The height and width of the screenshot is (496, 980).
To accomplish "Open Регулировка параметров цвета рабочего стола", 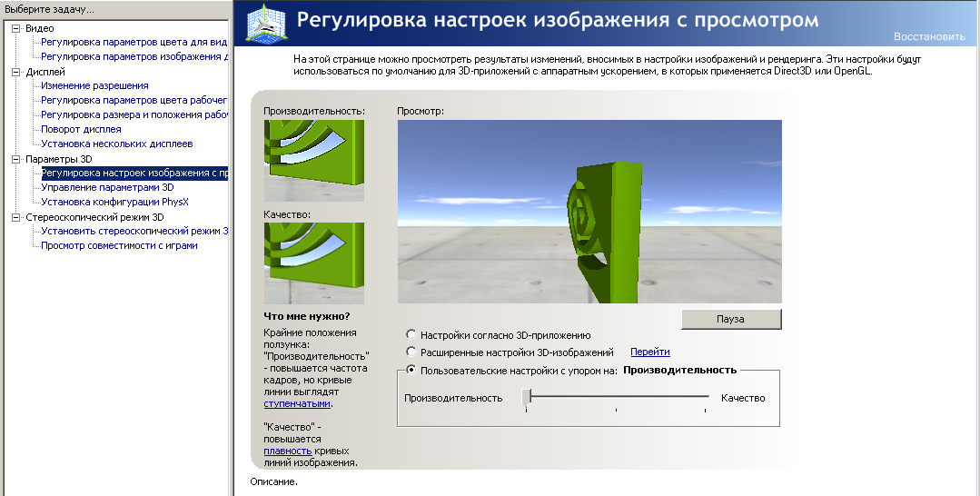I will pyautogui.click(x=134, y=100).
